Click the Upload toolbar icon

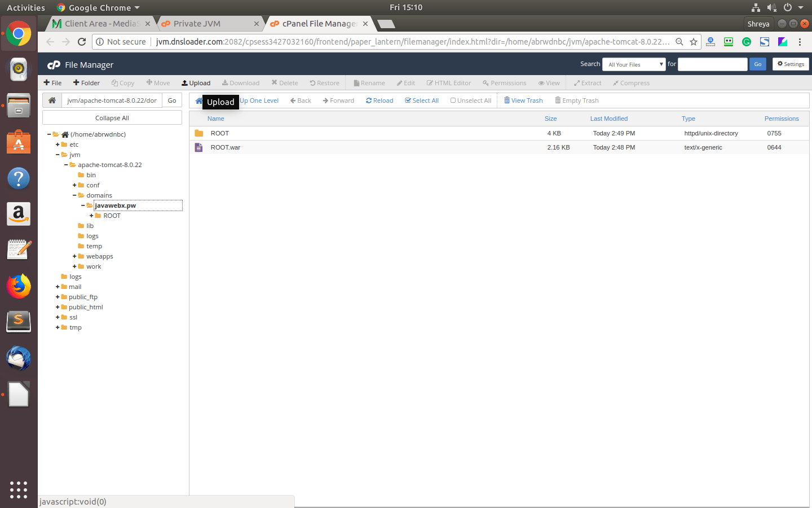tap(196, 82)
